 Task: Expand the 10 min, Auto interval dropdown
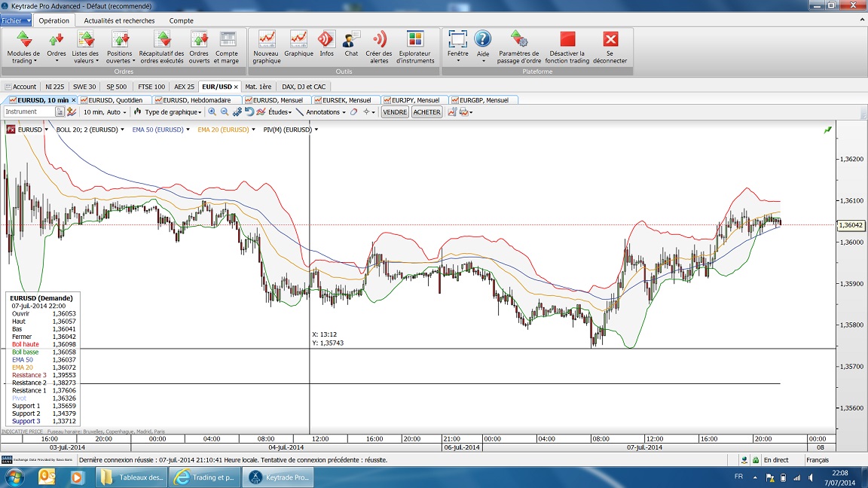[x=105, y=112]
